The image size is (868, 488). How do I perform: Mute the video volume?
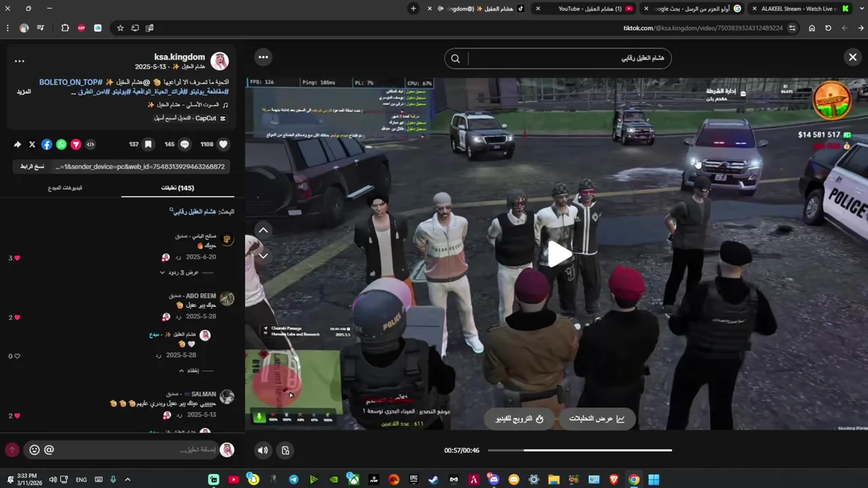pos(263,450)
